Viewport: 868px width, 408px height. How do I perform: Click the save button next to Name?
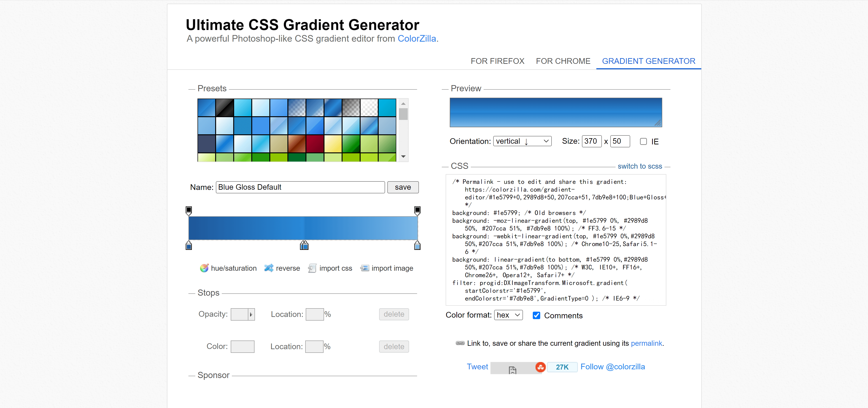(403, 187)
